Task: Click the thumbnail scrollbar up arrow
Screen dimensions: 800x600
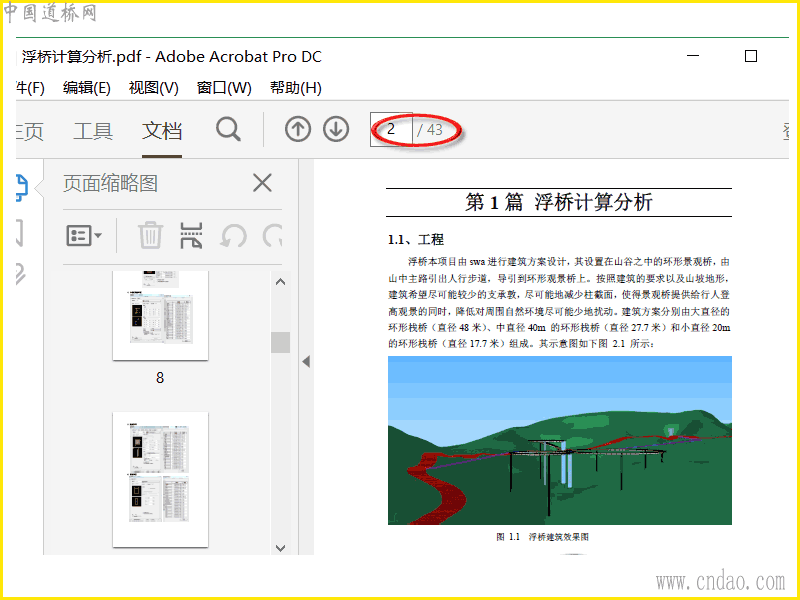Action: pyautogui.click(x=281, y=282)
